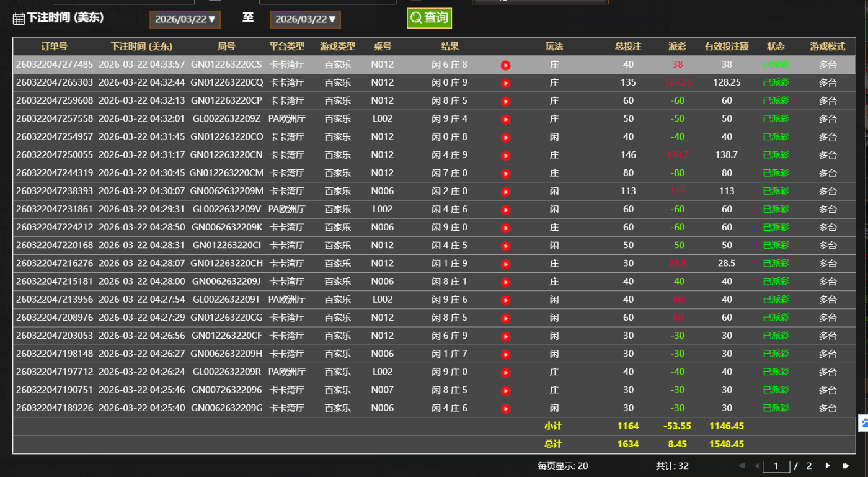Image resolution: width=868 pixels, height=477 pixels.
Task: Open the start date dropdown showing 2026/03/22
Action: tap(185, 19)
